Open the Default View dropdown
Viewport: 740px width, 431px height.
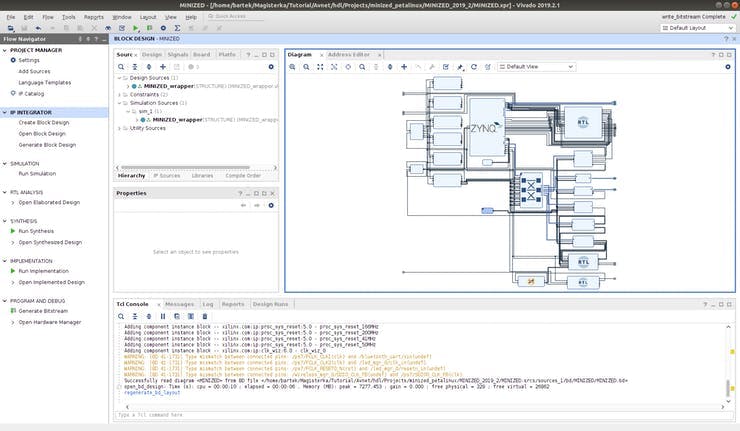coord(537,66)
